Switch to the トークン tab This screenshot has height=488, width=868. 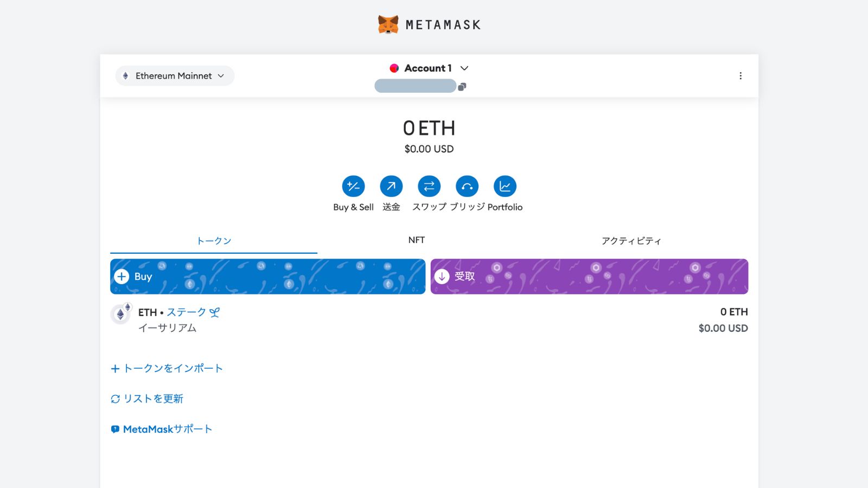tap(214, 241)
